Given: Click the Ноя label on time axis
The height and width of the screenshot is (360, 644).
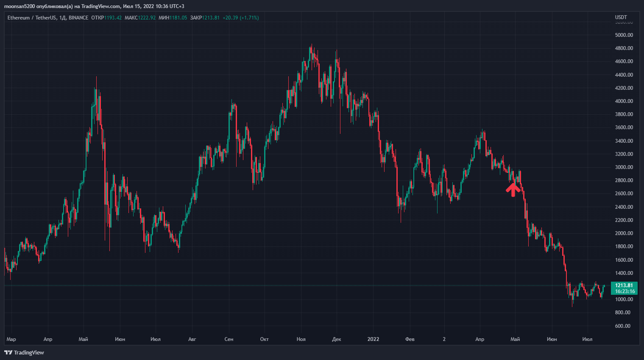Looking at the screenshot, I should pyautogui.click(x=301, y=339).
